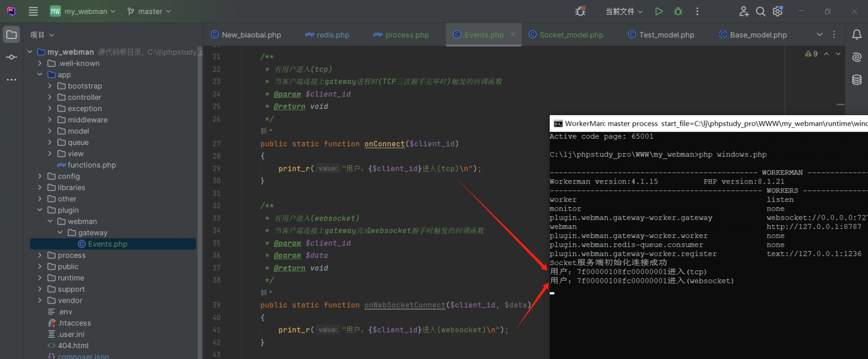
Task: Collapse the plugin folder
Action: pyautogui.click(x=40, y=210)
